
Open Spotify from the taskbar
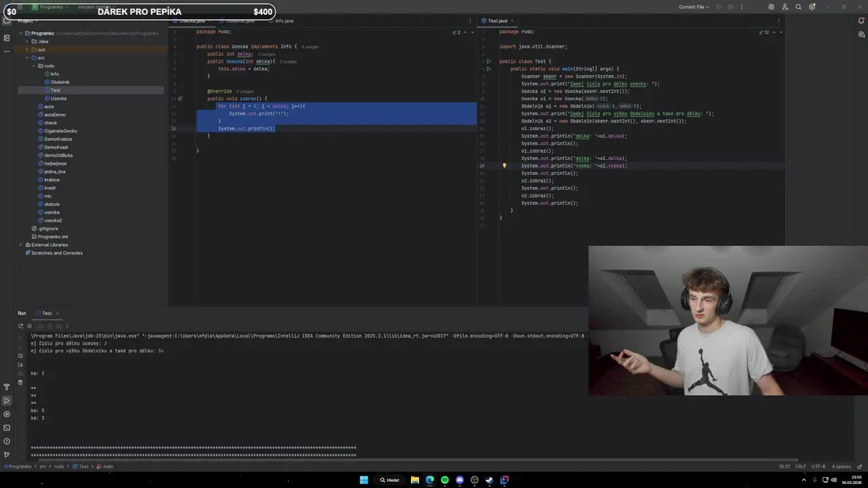point(445,480)
